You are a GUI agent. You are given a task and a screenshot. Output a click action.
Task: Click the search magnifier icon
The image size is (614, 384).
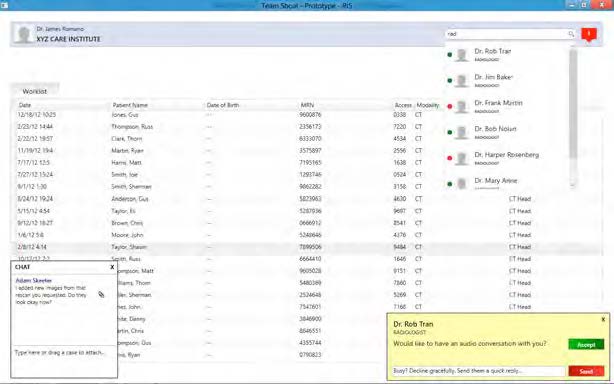tap(571, 34)
